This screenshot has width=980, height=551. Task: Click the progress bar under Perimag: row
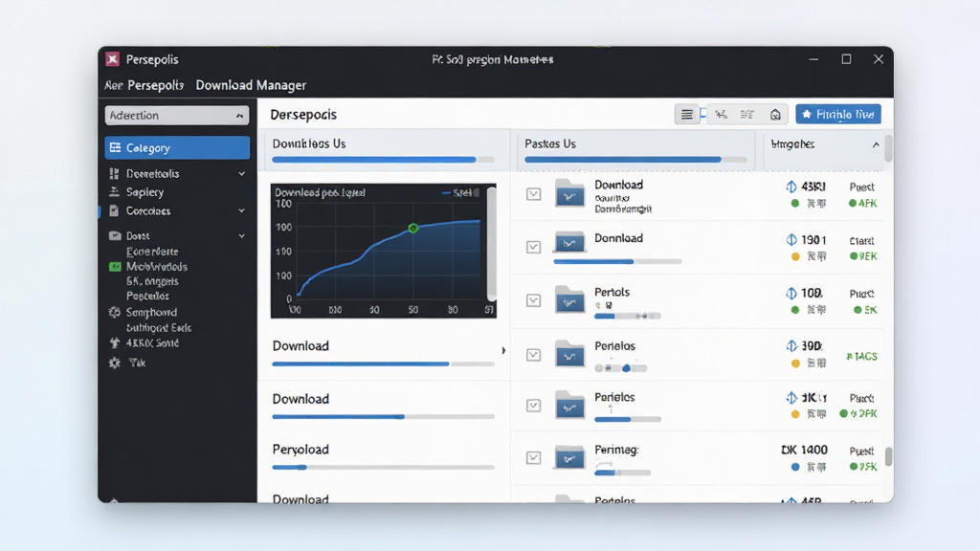(622, 473)
